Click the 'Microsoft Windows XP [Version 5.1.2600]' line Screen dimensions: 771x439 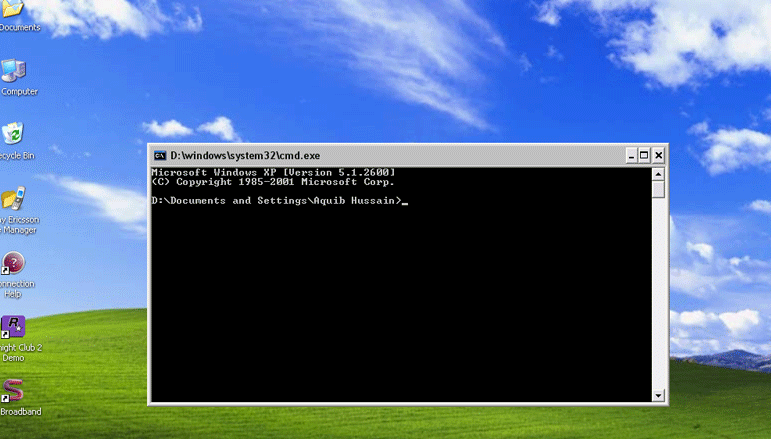tap(273, 173)
